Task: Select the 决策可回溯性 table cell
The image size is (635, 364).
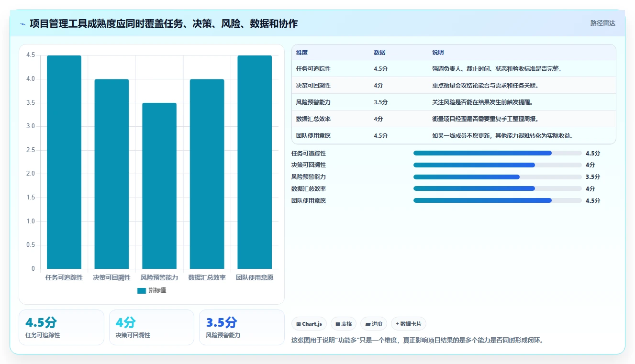Action: (x=313, y=86)
